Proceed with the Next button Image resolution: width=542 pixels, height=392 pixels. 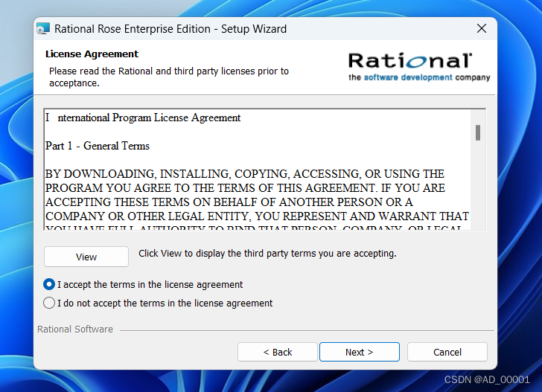[360, 352]
